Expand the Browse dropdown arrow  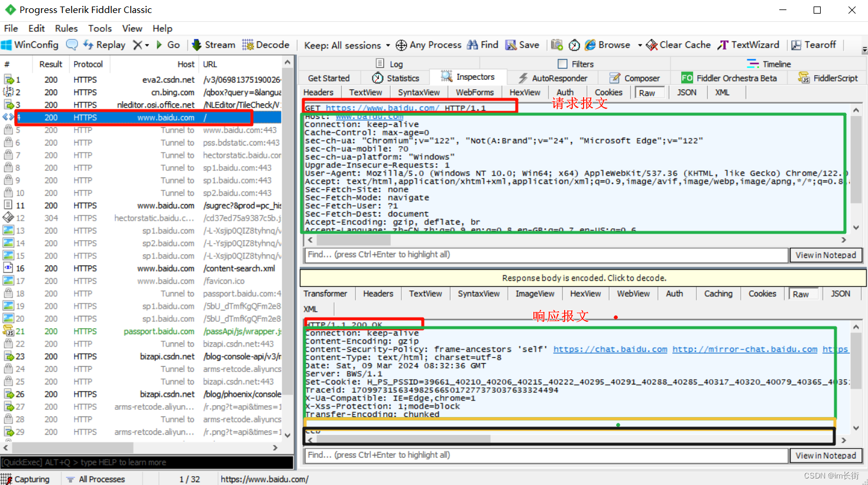(x=640, y=46)
